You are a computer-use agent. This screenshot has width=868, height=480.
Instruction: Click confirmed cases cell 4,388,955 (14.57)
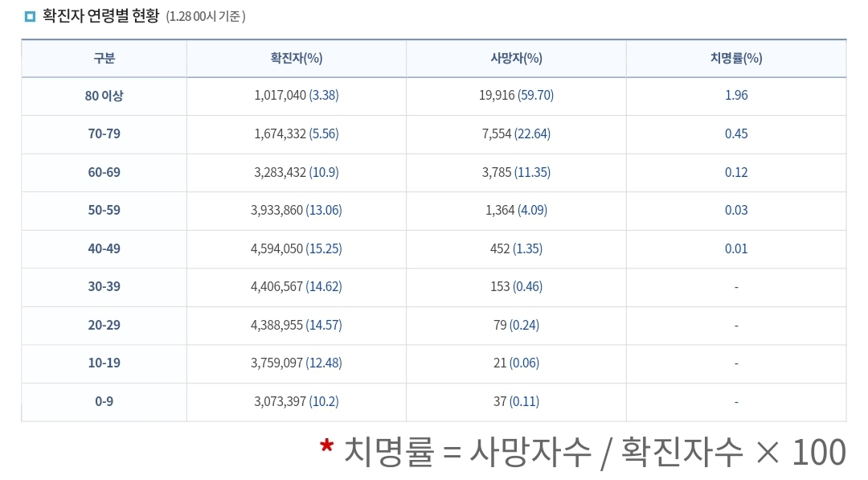coord(296,325)
